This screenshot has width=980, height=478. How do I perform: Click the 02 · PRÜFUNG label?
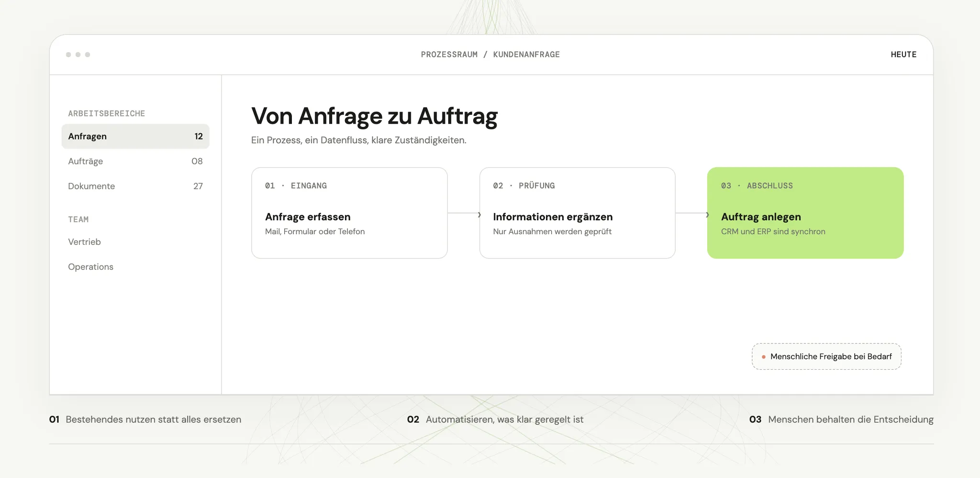pos(524,186)
